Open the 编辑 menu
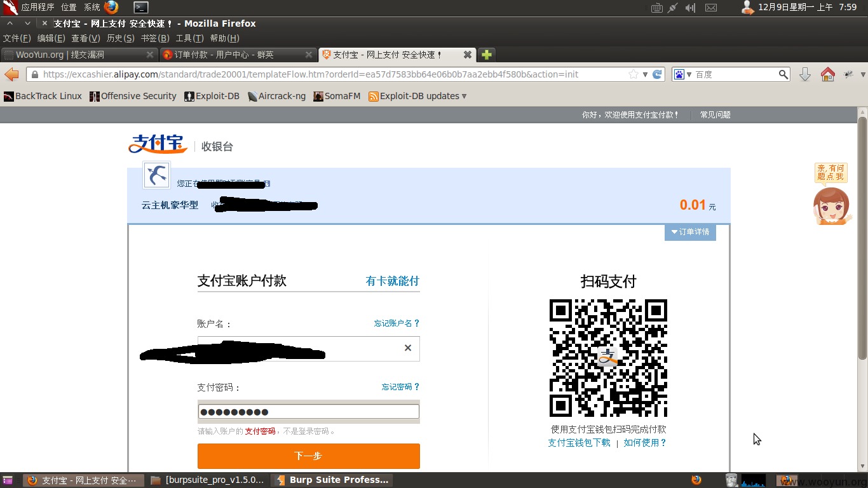Viewport: 868px width, 488px height. (x=51, y=38)
